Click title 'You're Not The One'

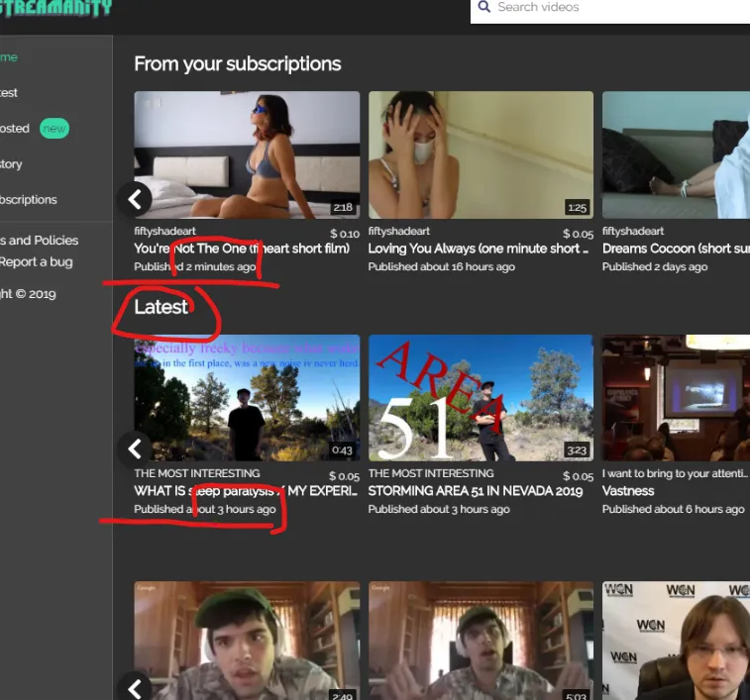242,249
